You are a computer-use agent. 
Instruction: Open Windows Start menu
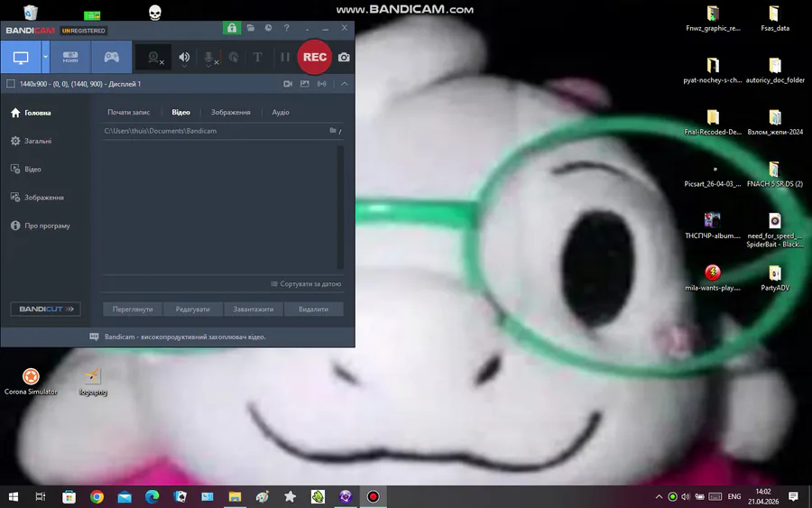click(x=14, y=496)
